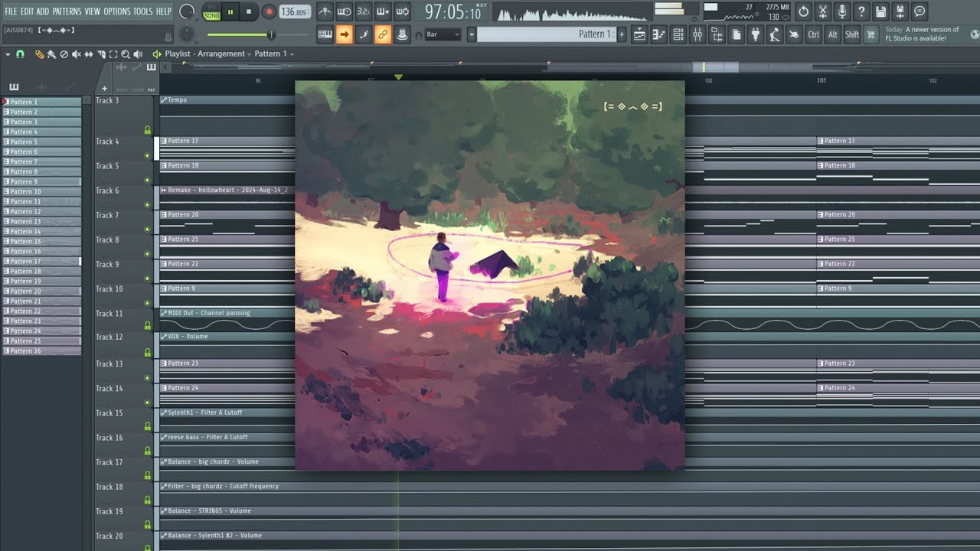Toggle step editing mode button
980x551 pixels.
point(363,34)
